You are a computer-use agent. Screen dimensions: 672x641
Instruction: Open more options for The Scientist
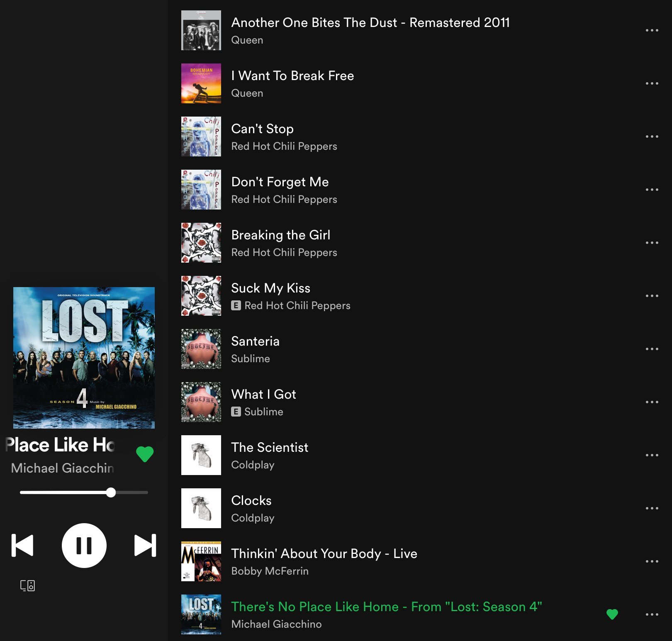coord(652,455)
